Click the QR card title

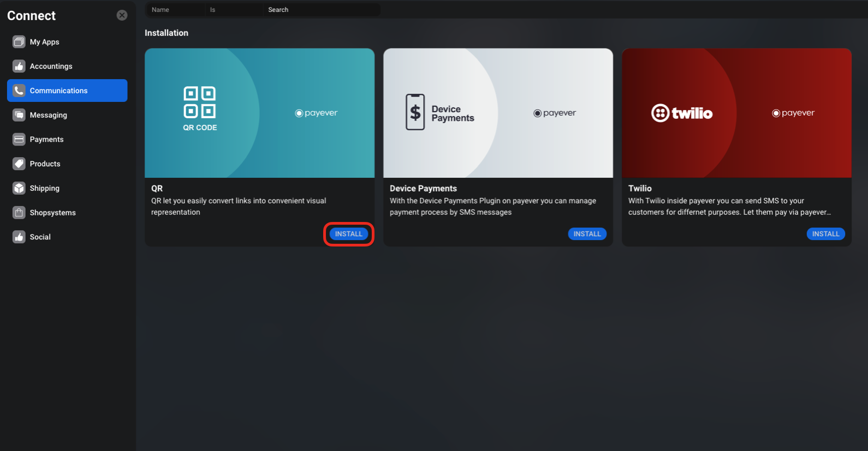[157, 188]
